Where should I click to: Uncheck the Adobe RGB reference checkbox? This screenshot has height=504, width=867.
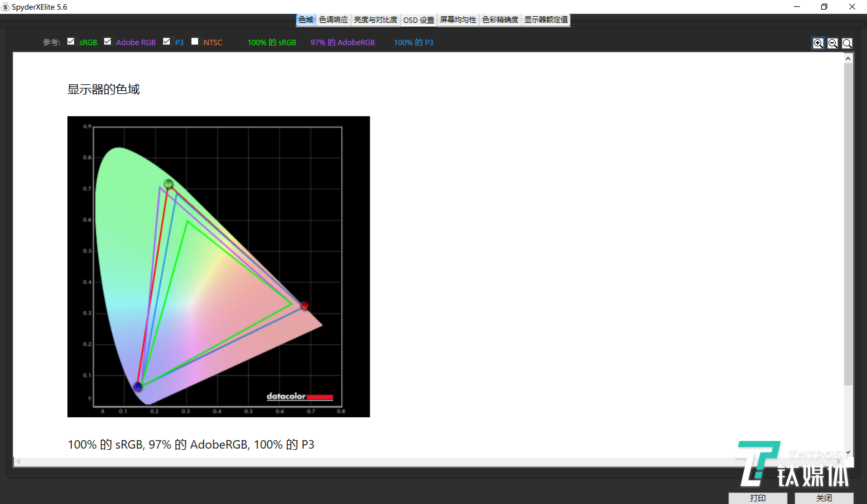108,42
